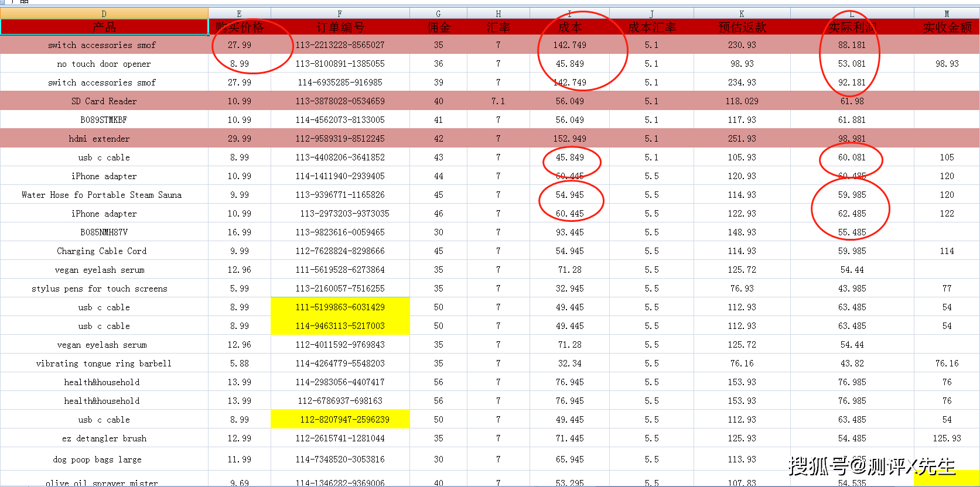The width and height of the screenshot is (980, 487).
Task: Select the 产品 header cell
Action: point(104,27)
